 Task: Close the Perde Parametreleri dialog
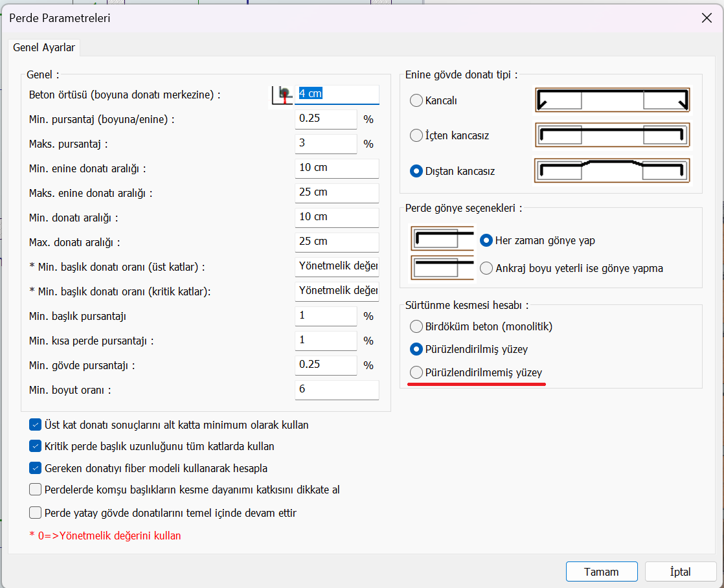point(707,18)
